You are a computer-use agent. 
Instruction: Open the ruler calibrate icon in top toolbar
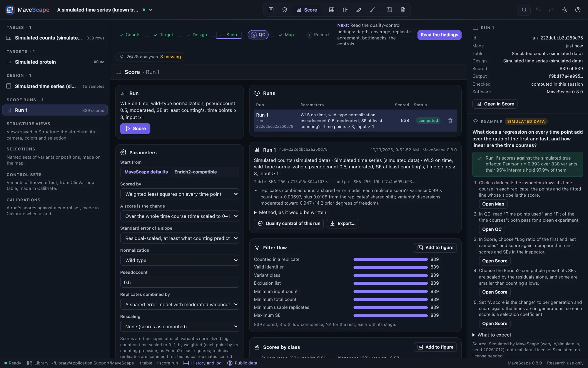[x=372, y=10]
